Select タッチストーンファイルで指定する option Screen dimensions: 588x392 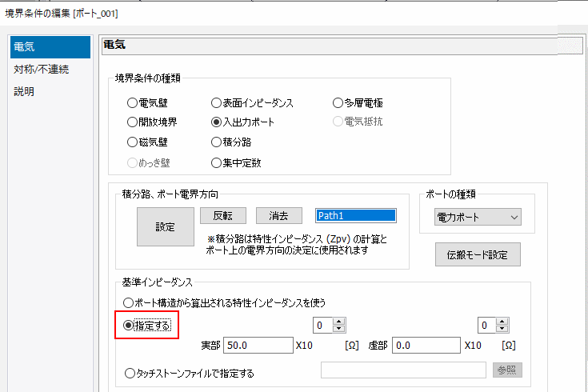click(x=129, y=372)
